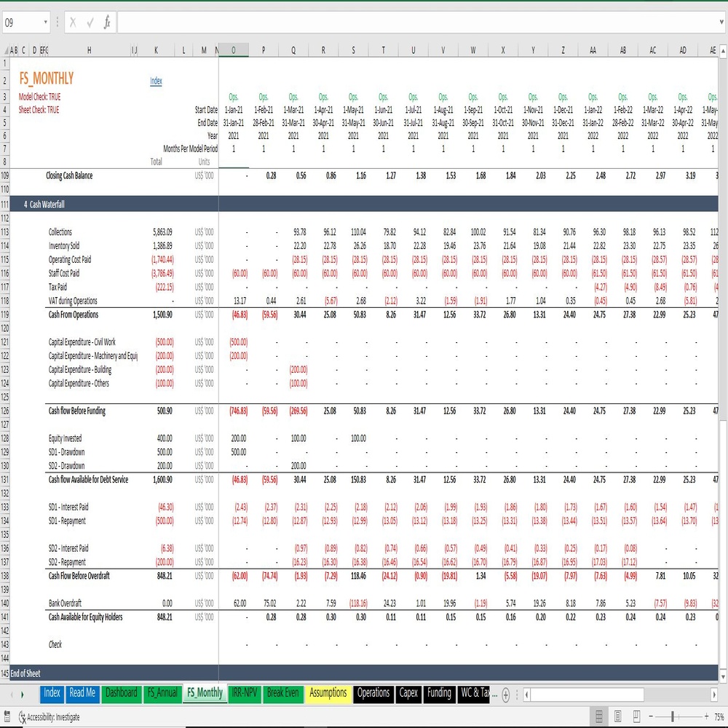The height and width of the screenshot is (728, 728).
Task: Click the formula bar input field
Action: click(x=417, y=23)
